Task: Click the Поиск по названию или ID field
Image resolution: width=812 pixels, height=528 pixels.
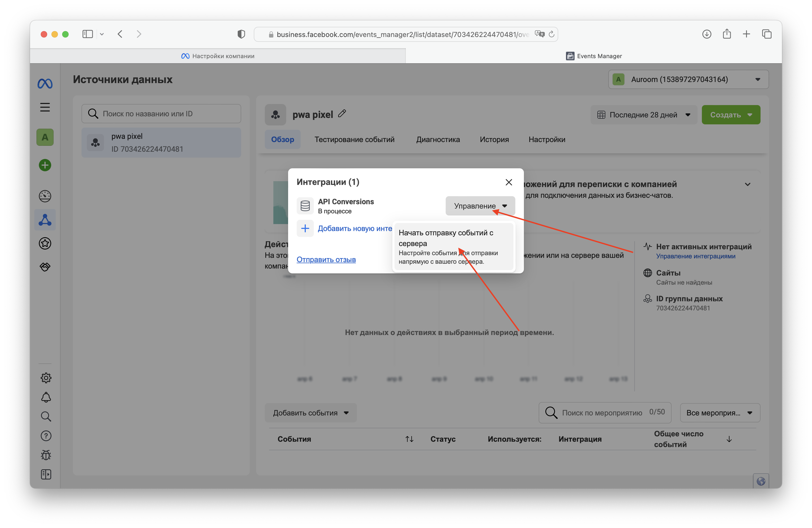Action: (x=161, y=114)
